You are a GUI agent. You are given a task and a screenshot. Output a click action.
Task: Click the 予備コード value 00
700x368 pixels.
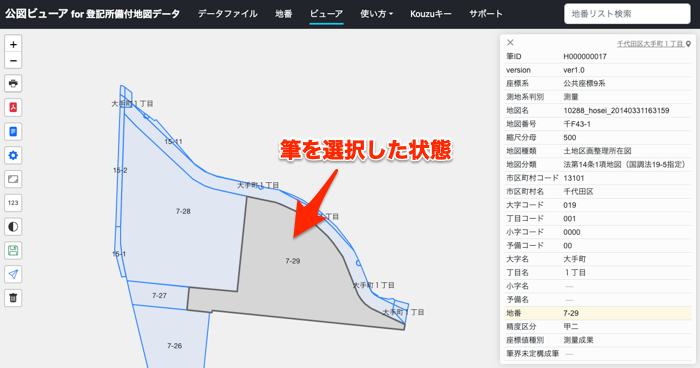click(567, 246)
